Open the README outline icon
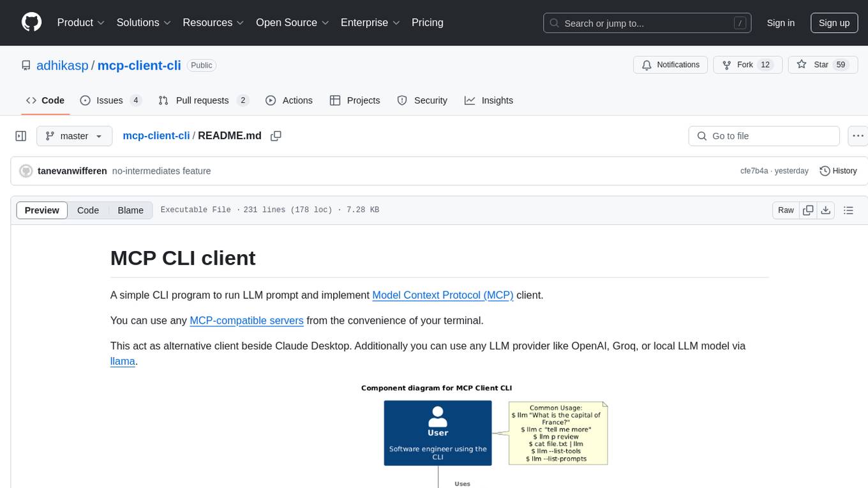Viewport: 868px width, 488px height. (848, 210)
